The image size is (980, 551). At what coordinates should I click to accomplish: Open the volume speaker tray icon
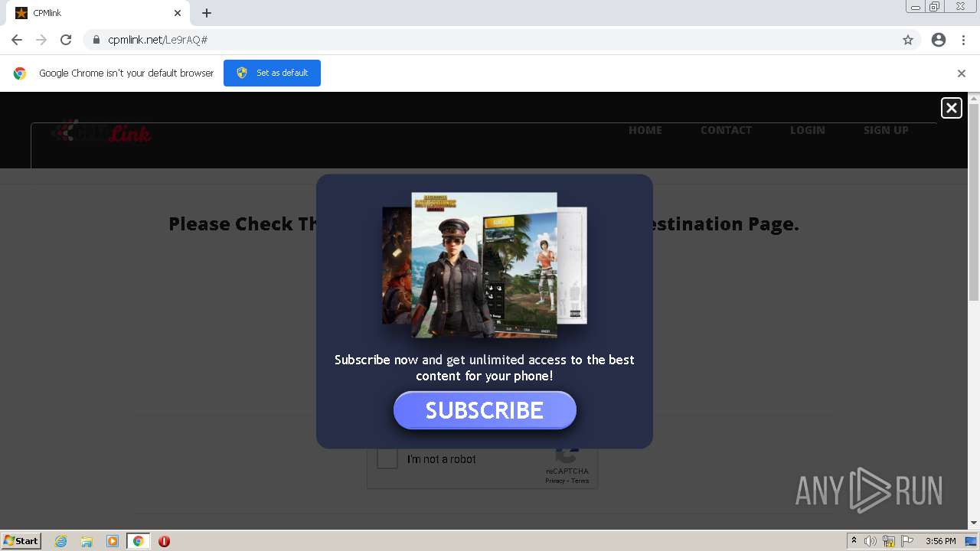point(871,541)
